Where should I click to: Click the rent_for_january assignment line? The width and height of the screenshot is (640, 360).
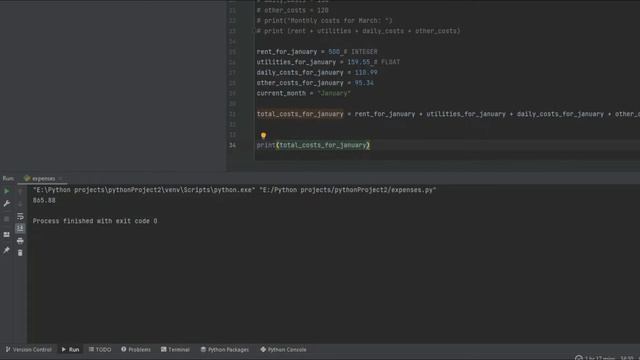[317, 52]
